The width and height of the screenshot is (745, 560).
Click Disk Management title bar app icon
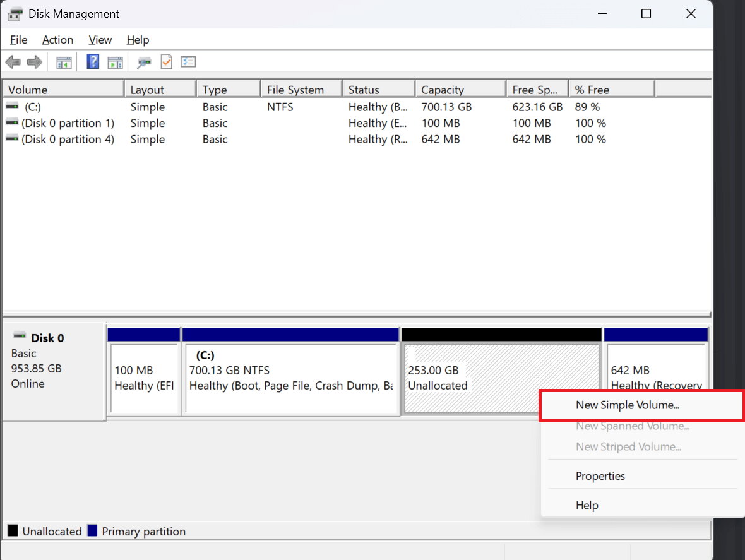[x=15, y=14]
